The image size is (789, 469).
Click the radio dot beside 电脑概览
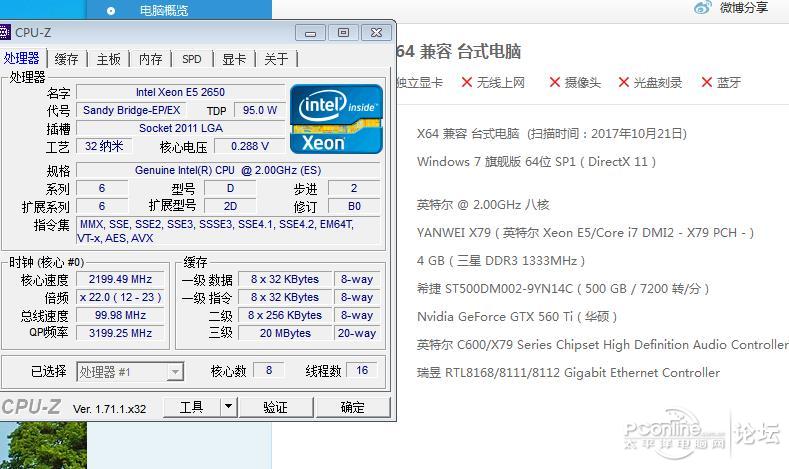pyautogui.click(x=111, y=11)
